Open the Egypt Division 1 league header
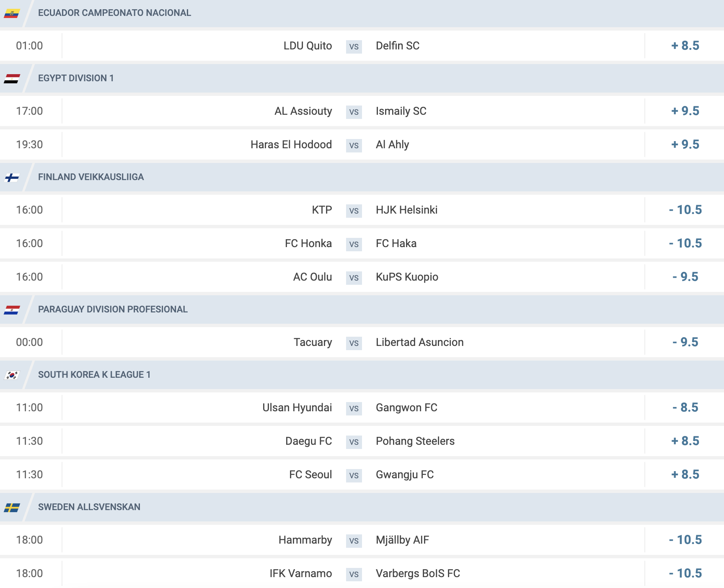 76,78
